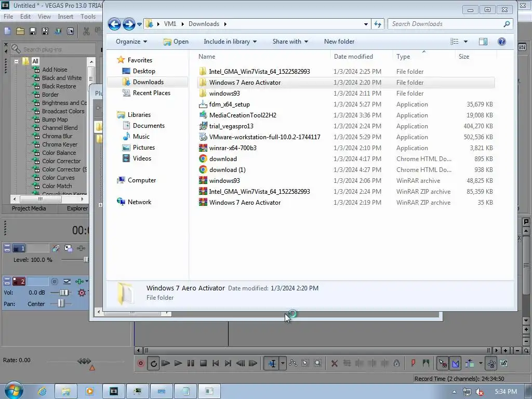Viewport: 532px width, 399px height.
Task: Select the Envelope Edit tool
Action: [293, 363]
